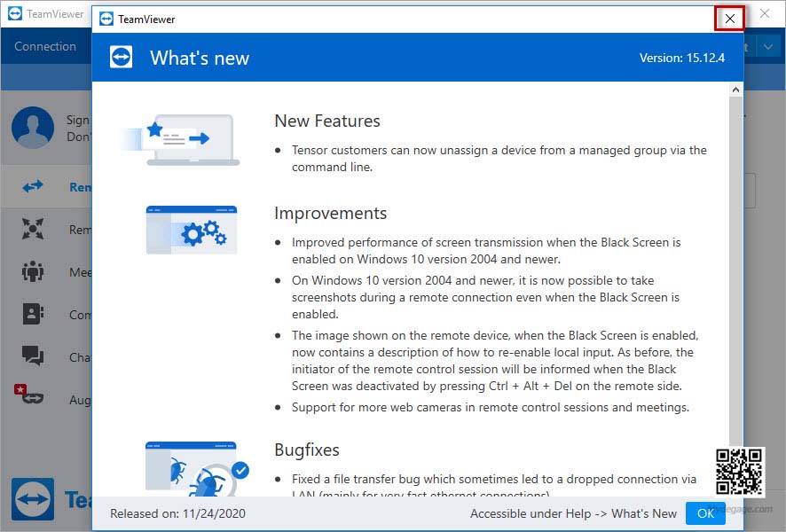This screenshot has height=532, width=786.
Task: Click the "Support for more web cameras" bullet
Action: click(x=491, y=407)
